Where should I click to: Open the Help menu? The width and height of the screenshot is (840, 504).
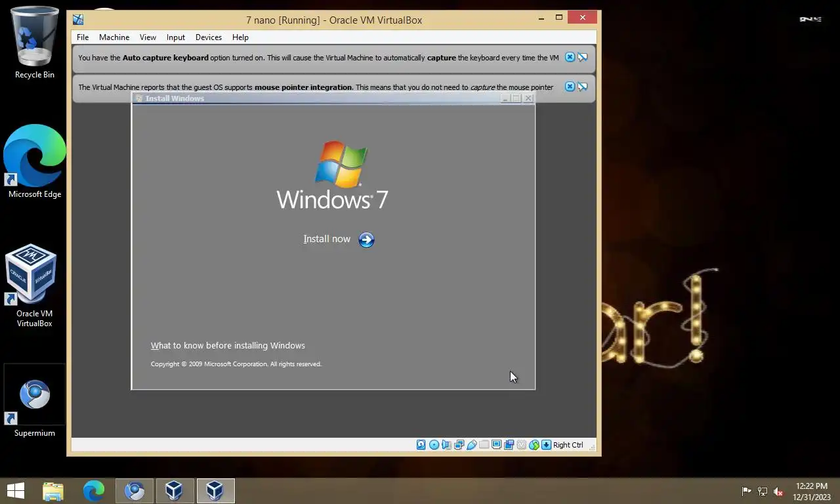[240, 37]
